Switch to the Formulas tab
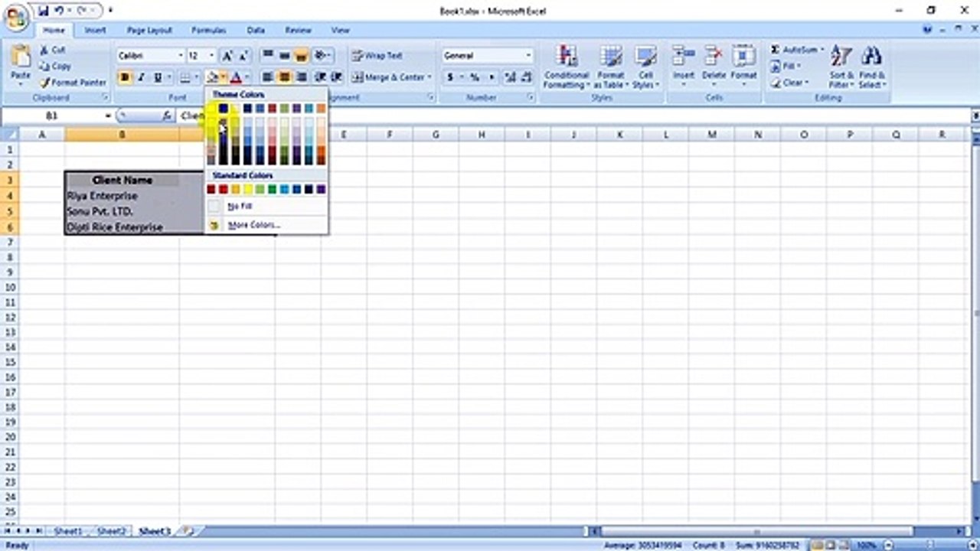This screenshot has width=980, height=551. tap(208, 30)
